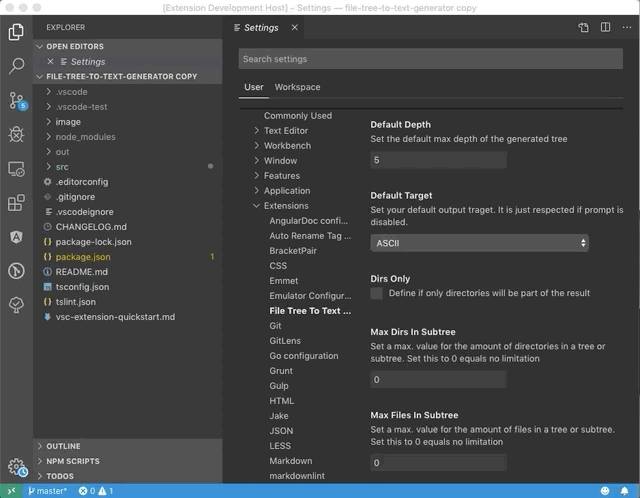This screenshot has height=498, width=640.
Task: Click the Default Depth input field
Action: [438, 160]
